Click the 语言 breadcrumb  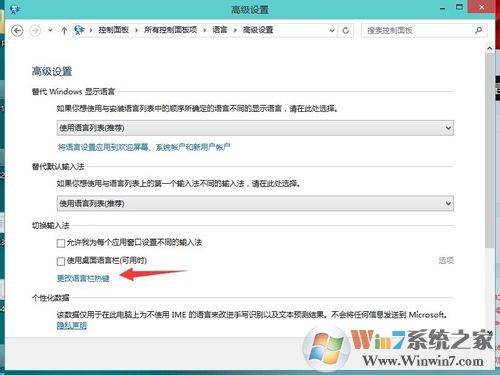coord(220,30)
